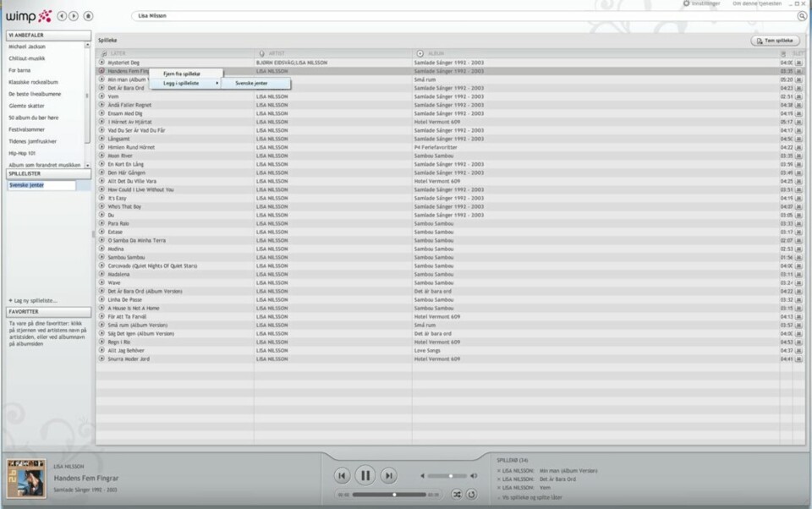Click play icon next to Moon River

102,156
